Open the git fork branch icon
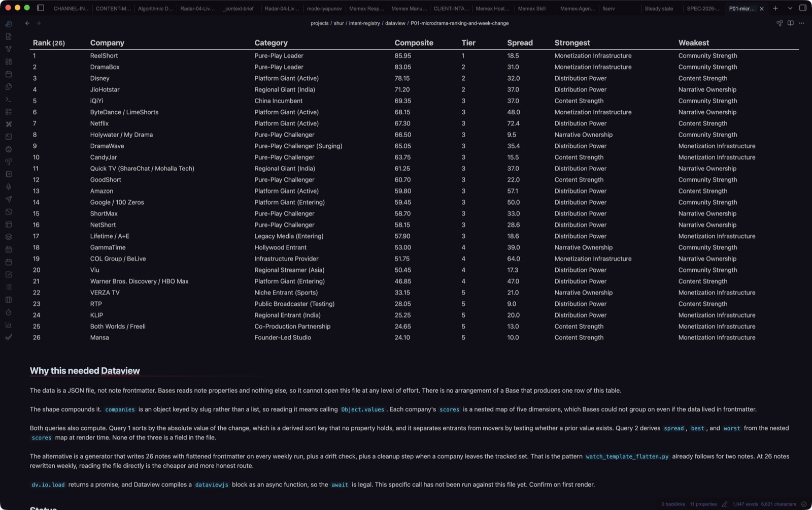 click(x=9, y=49)
